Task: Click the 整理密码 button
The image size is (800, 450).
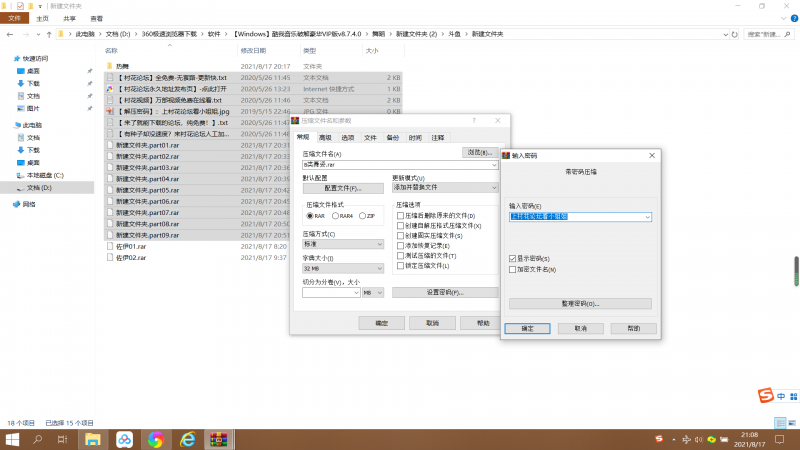Action: [580, 303]
